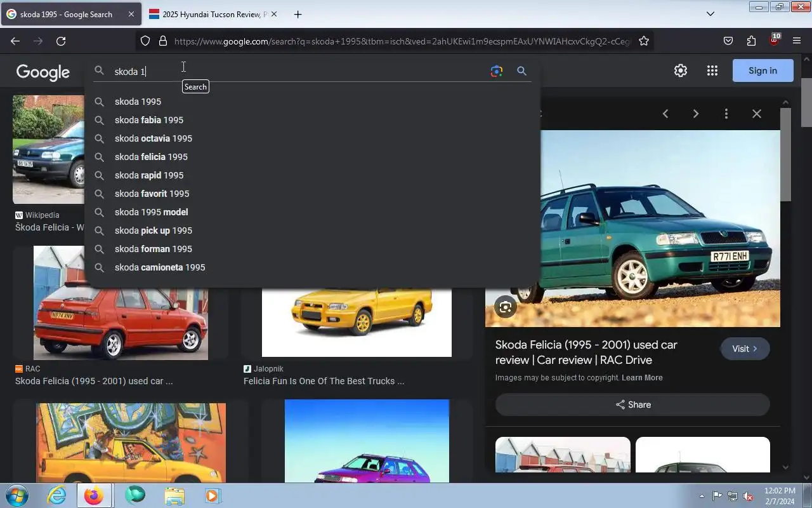The height and width of the screenshot is (508, 812).
Task: Click the Visit button
Action: pos(745,349)
